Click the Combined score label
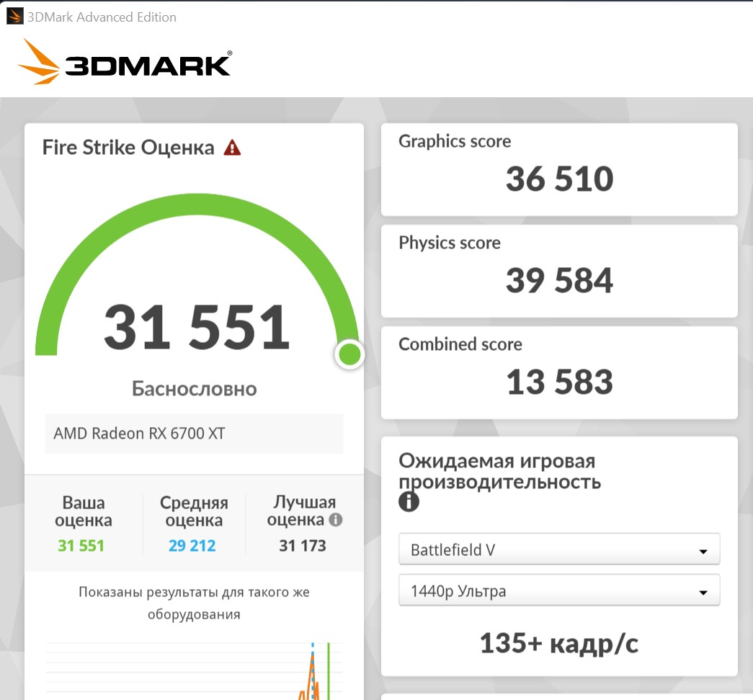The width and height of the screenshot is (753, 700). [460, 344]
